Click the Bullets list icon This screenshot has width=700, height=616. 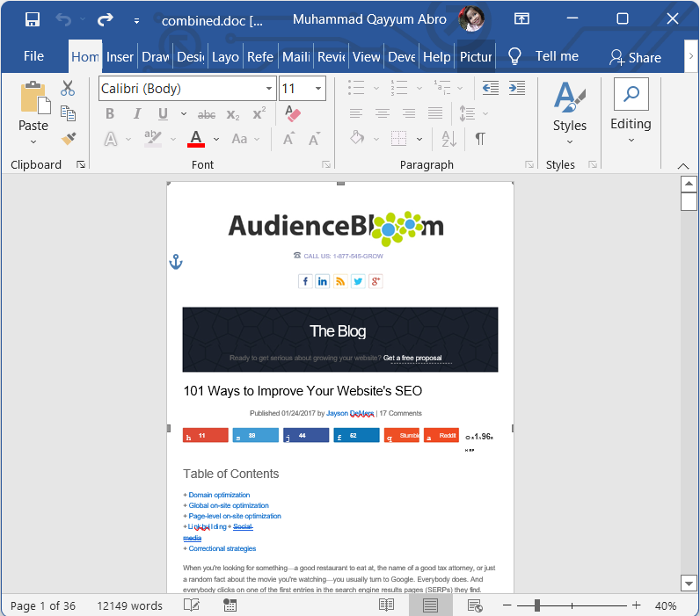click(356, 88)
